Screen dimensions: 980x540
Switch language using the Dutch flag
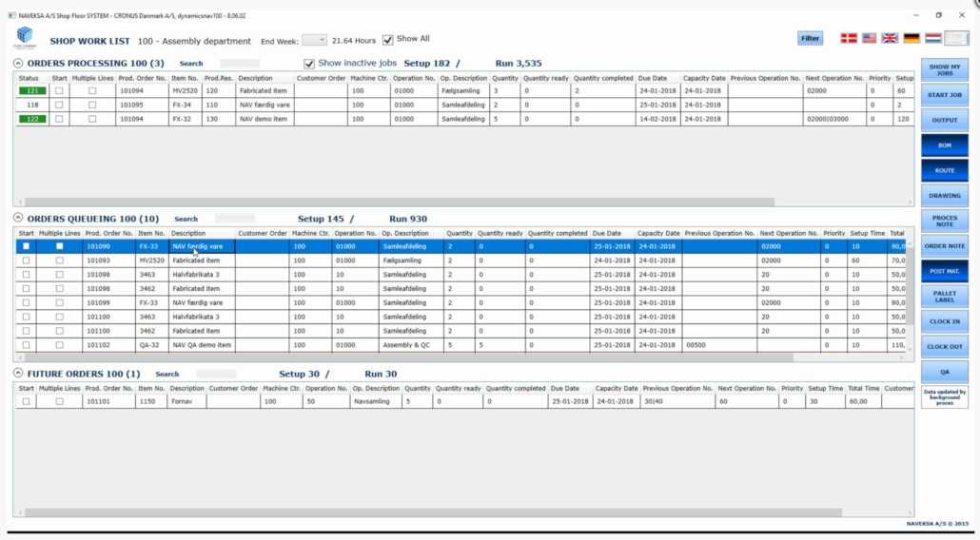pyautogui.click(x=932, y=38)
